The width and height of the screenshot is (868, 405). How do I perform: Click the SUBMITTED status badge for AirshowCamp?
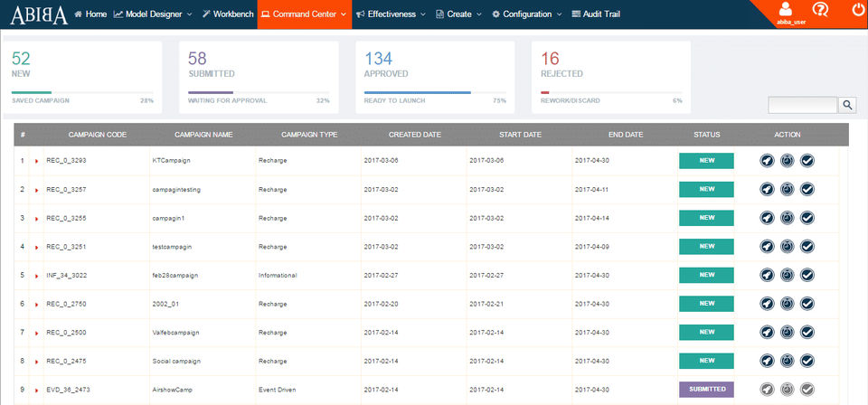point(706,390)
